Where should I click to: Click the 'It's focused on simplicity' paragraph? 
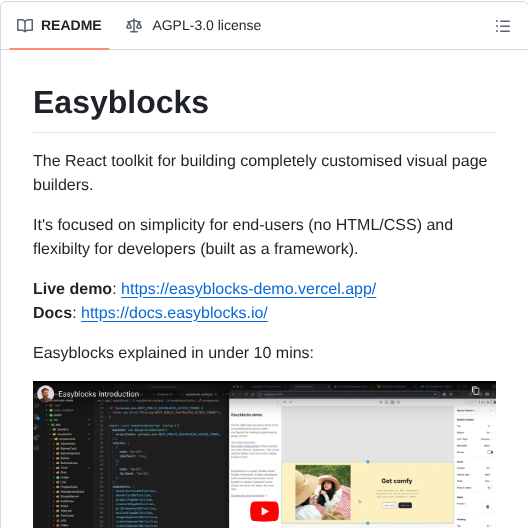243,237
